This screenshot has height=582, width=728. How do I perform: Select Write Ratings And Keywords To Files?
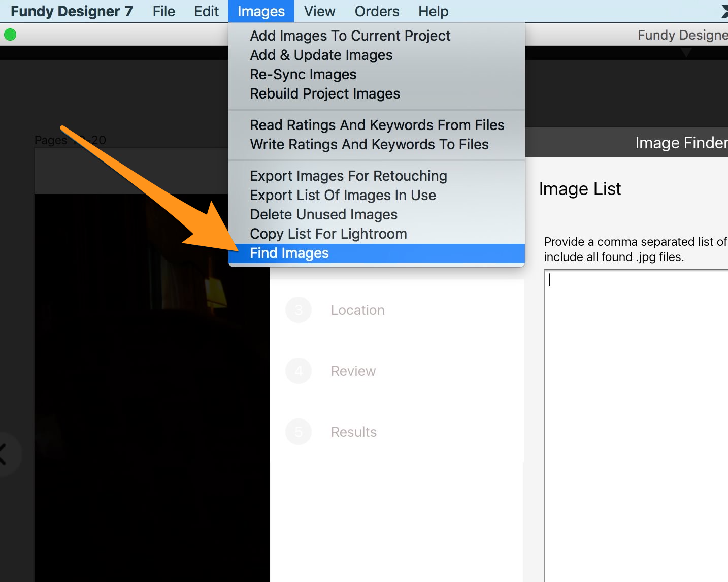[377, 144]
